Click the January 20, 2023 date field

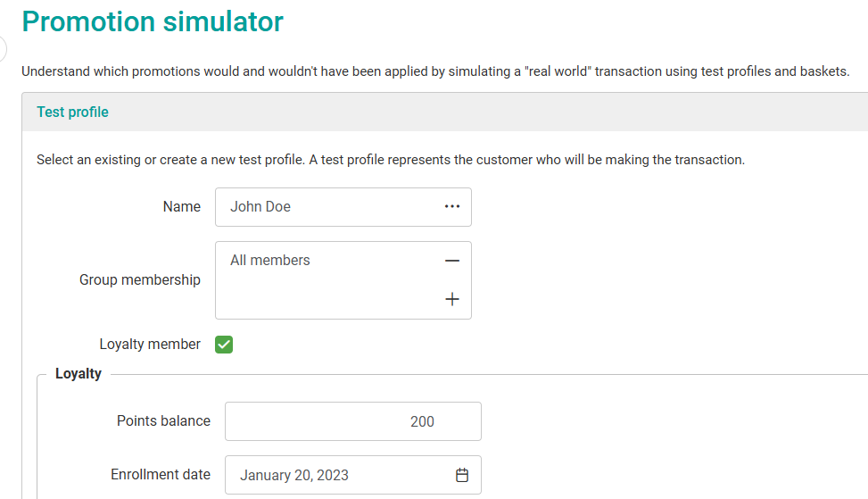339,475
